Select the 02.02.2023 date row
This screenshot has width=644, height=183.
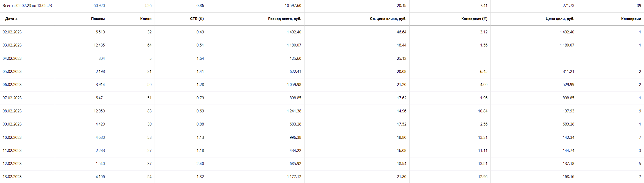pos(12,32)
